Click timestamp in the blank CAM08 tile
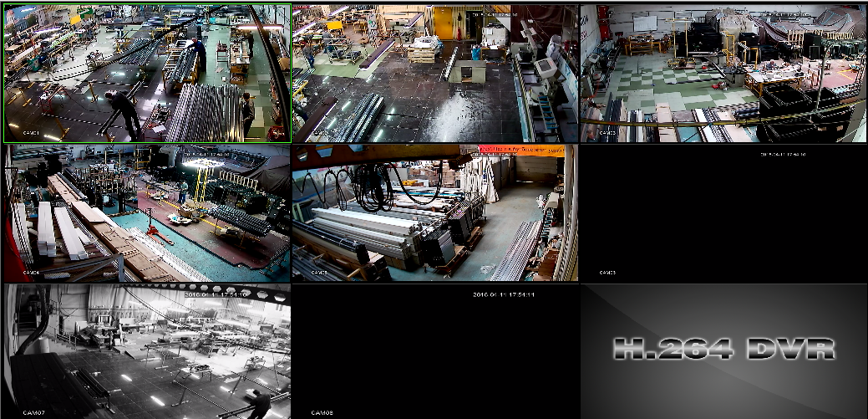The height and width of the screenshot is (419, 868). [504, 294]
